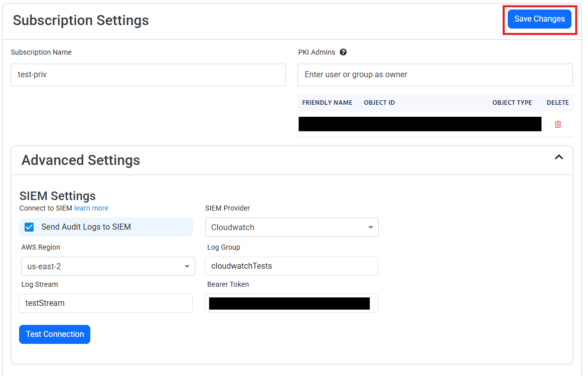588x376 pixels.
Task: Collapse the Advanced Settings section
Action: click(559, 157)
